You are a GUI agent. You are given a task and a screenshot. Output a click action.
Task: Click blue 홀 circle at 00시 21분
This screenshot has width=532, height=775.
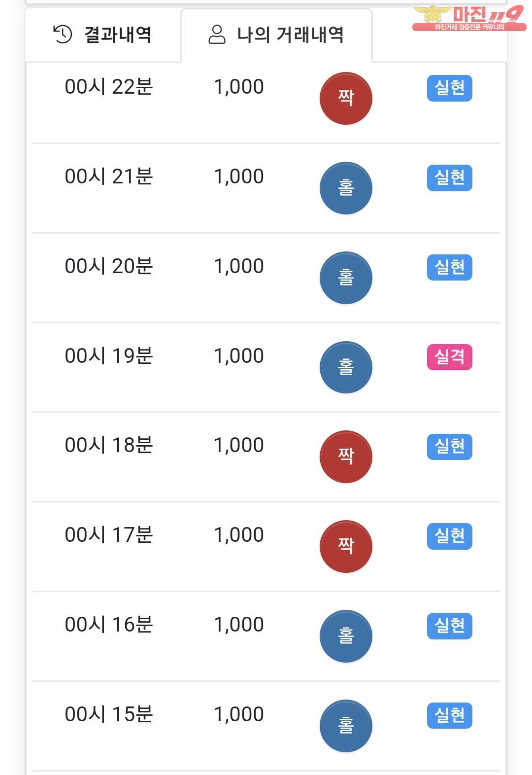click(x=346, y=188)
